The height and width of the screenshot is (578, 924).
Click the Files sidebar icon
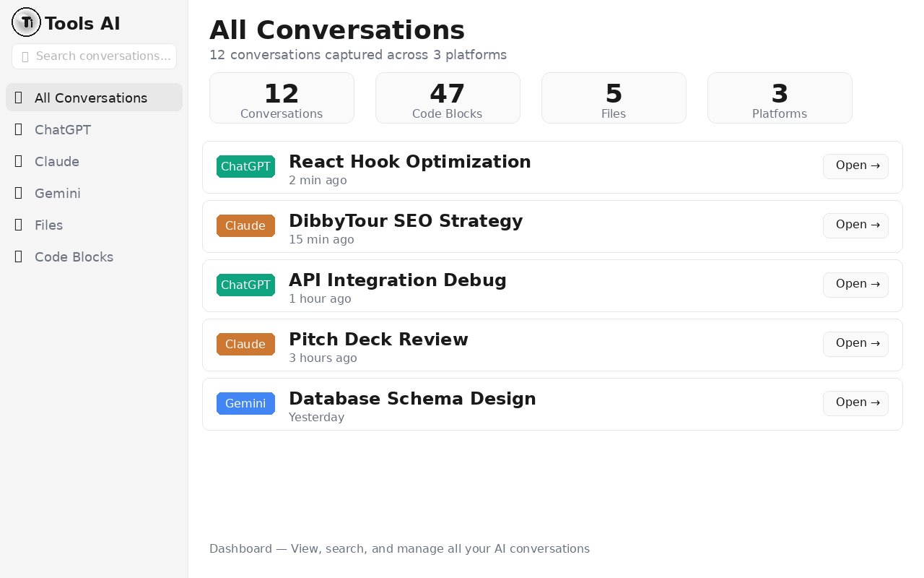[x=19, y=225]
